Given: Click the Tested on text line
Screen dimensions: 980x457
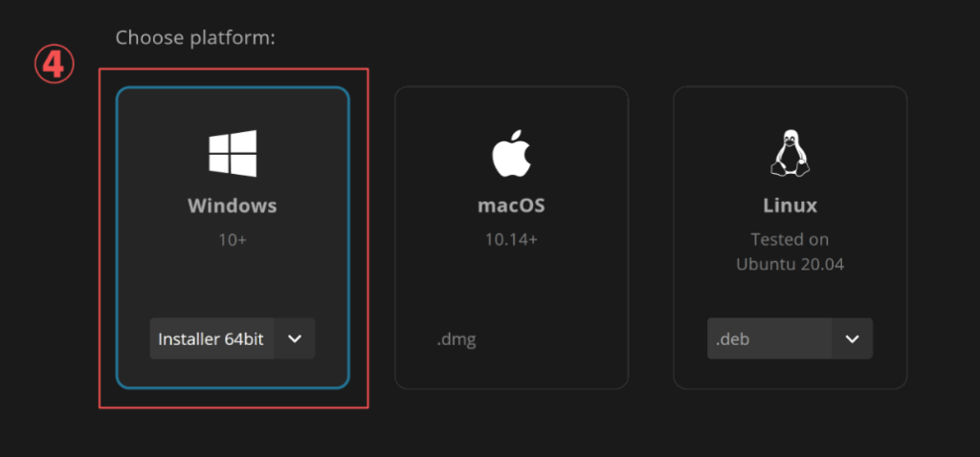Looking at the screenshot, I should coord(790,239).
